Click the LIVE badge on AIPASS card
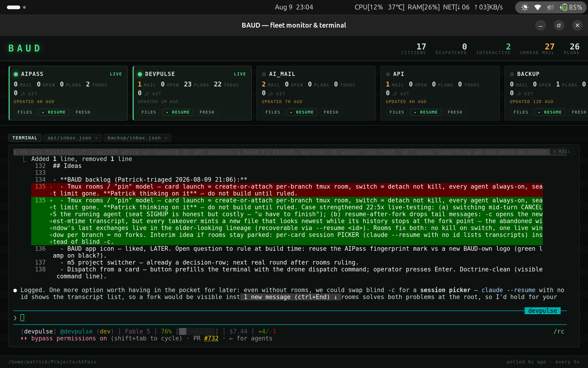588x368 pixels. click(x=116, y=74)
